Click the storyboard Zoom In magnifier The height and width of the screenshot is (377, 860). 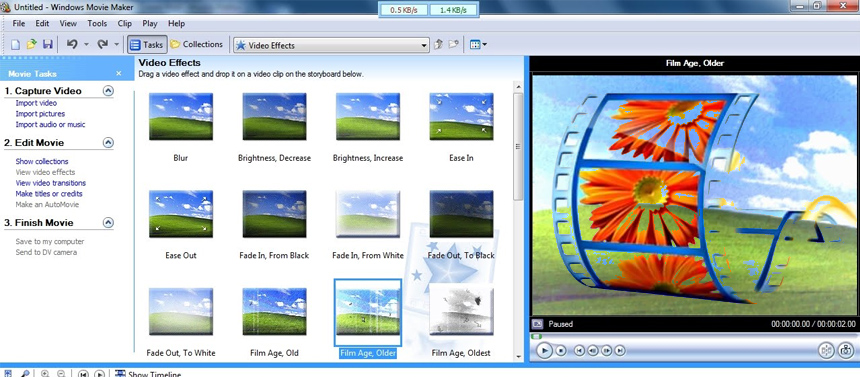tap(45, 374)
